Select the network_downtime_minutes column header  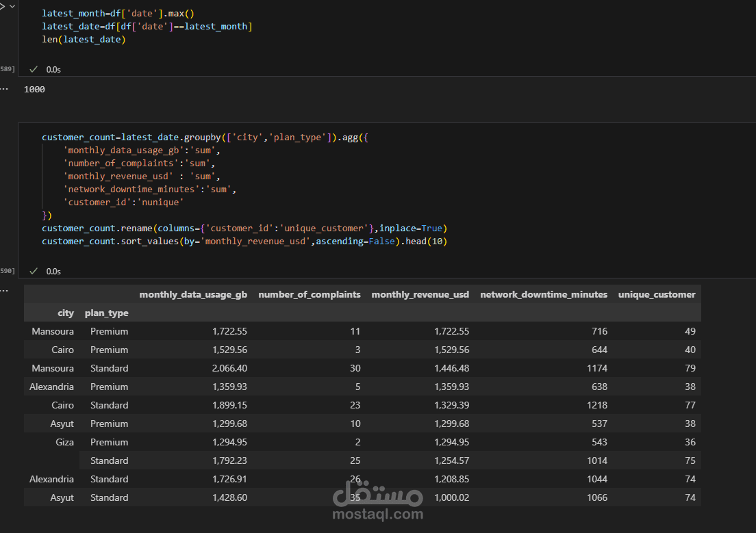click(x=544, y=294)
